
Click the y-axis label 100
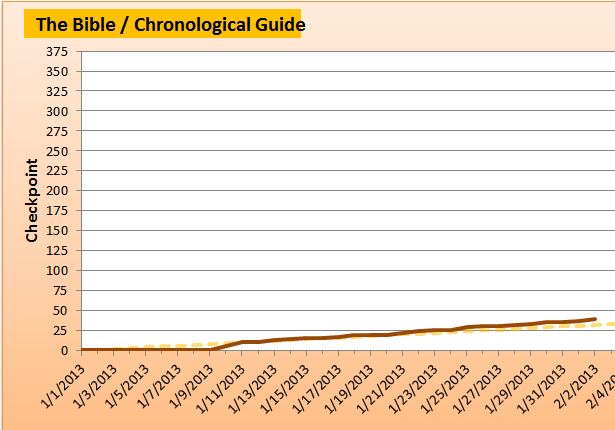57,271
